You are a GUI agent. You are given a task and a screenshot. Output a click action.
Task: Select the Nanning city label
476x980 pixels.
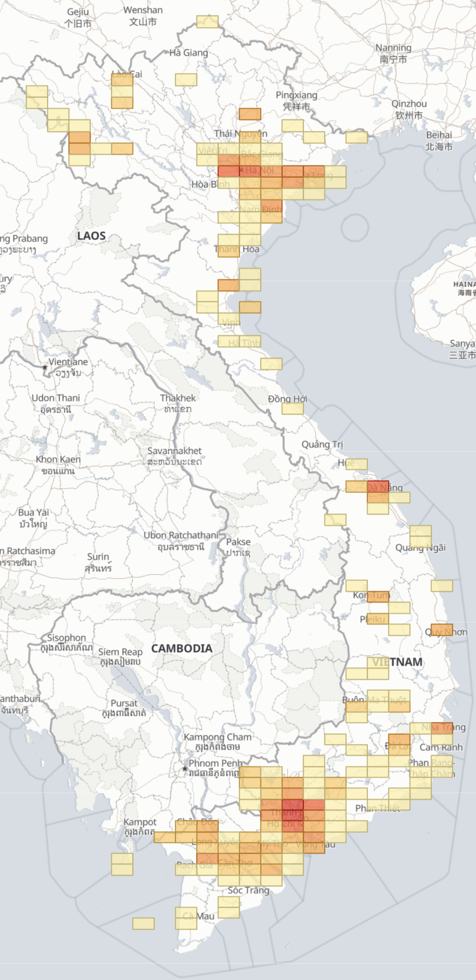pos(393,48)
